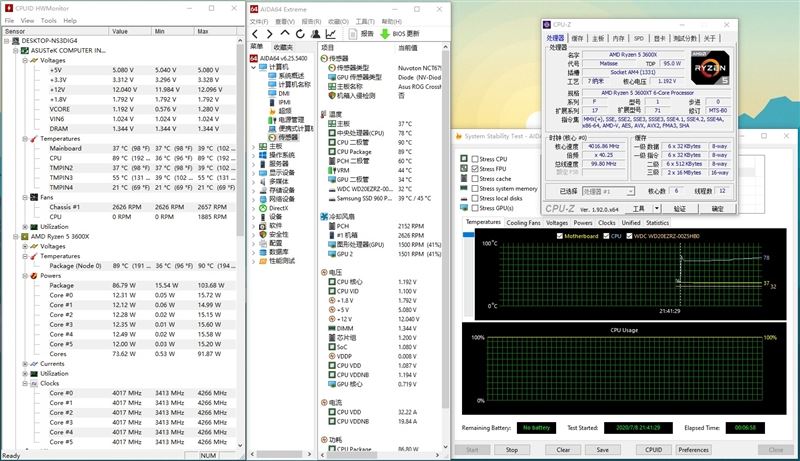Click the Stress GPU(s) monitor icon

464,208
